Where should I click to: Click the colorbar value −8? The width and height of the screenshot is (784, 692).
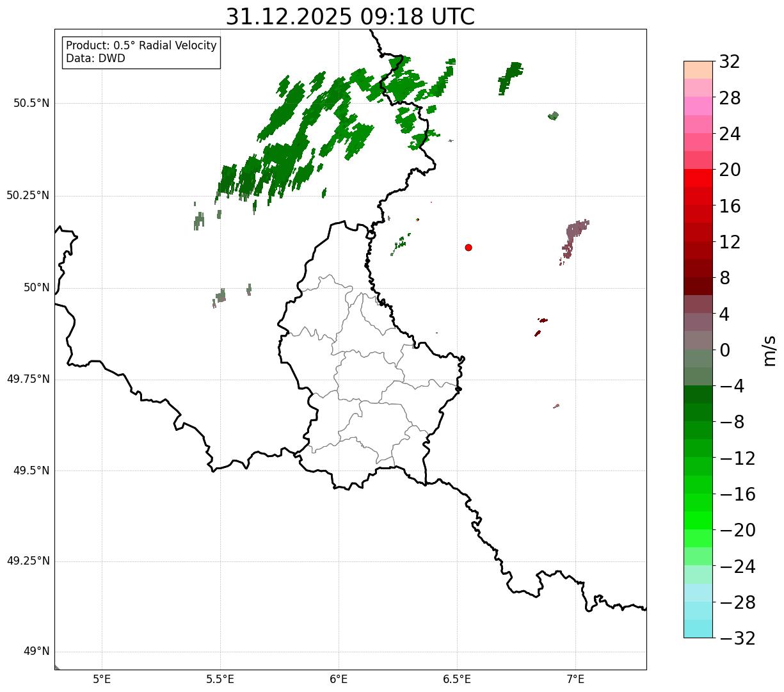(732, 422)
